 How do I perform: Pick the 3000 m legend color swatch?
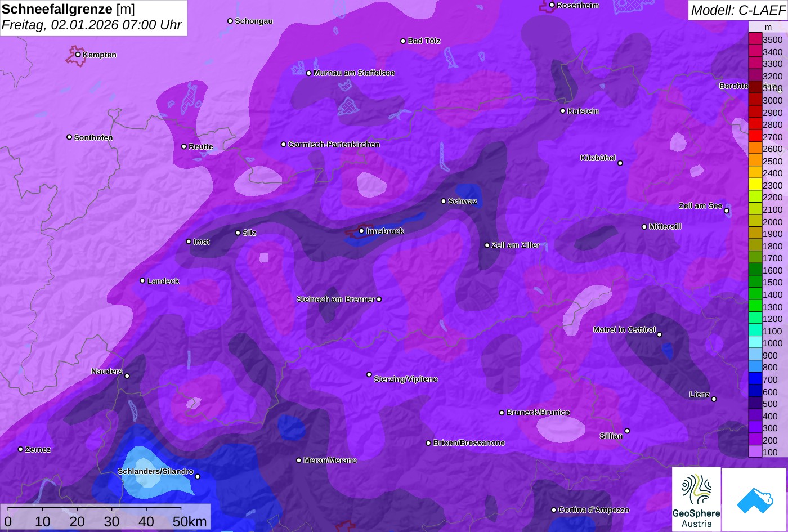click(755, 100)
